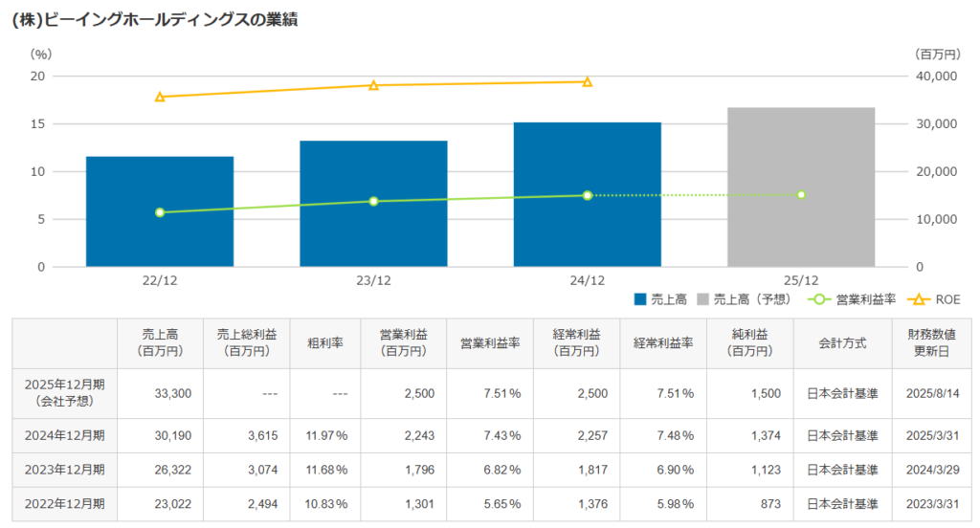Click the yellow triangle icon in ROE legend
Image resolution: width=980 pixels, height=528 pixels.
[x=920, y=299]
